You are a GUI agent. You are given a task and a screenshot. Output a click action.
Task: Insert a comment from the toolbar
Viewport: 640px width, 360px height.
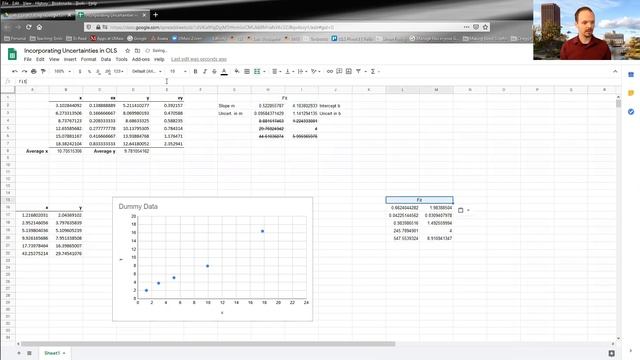339,71
